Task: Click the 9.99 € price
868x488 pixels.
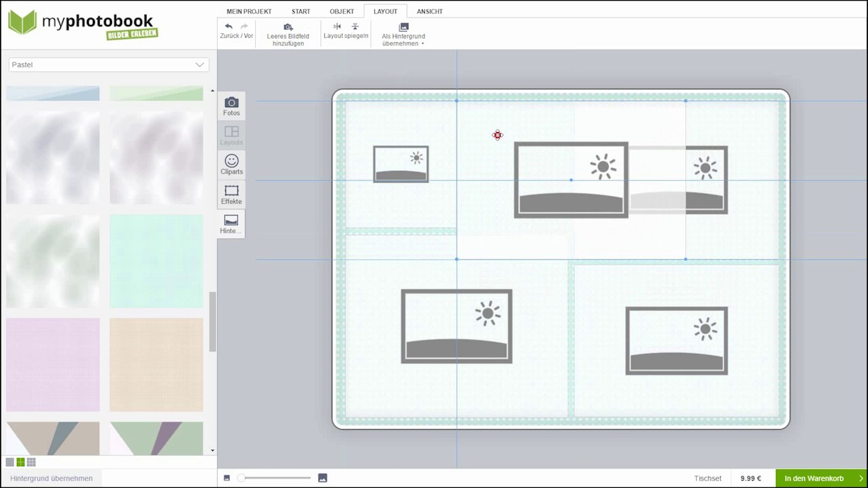Action: point(751,479)
